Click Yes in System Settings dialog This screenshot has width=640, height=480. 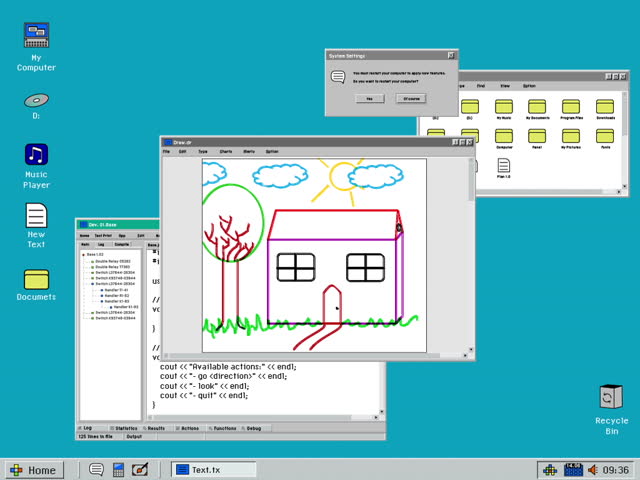click(x=369, y=98)
